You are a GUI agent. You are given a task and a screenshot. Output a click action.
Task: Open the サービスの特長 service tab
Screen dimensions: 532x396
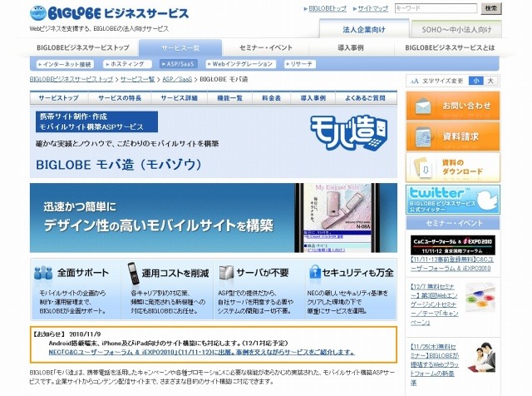pos(120,98)
